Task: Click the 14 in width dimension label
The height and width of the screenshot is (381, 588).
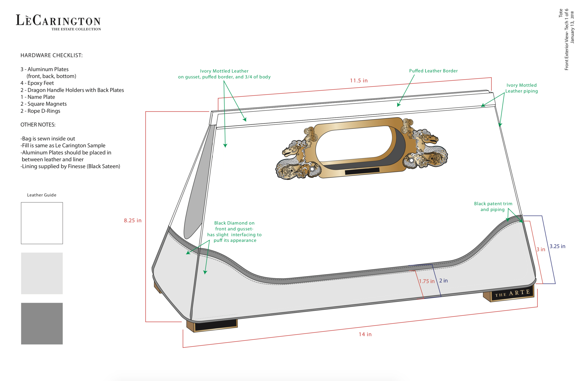Action: point(365,334)
